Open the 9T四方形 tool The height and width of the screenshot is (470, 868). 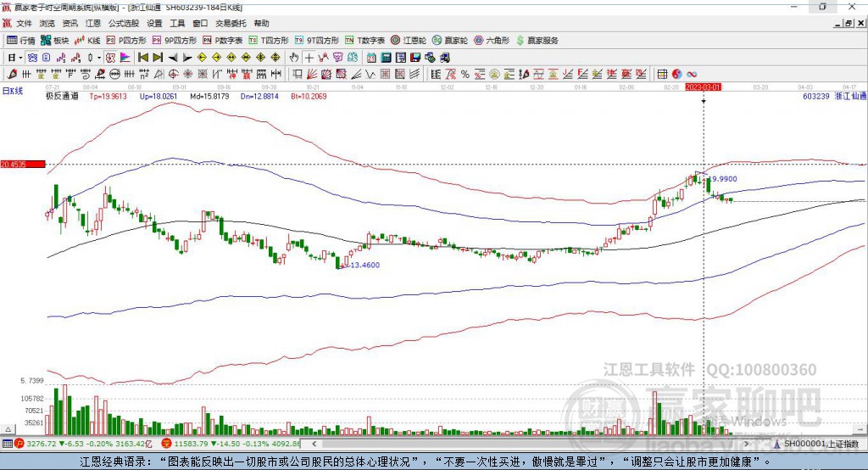pyautogui.click(x=317, y=41)
